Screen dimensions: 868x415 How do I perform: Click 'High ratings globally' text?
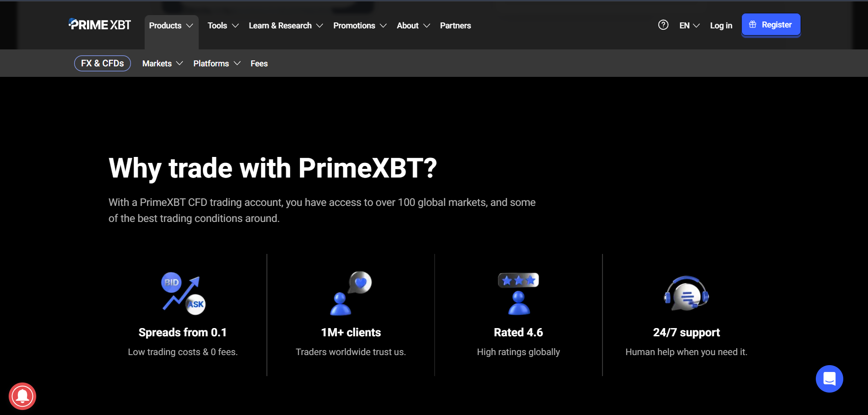click(518, 352)
